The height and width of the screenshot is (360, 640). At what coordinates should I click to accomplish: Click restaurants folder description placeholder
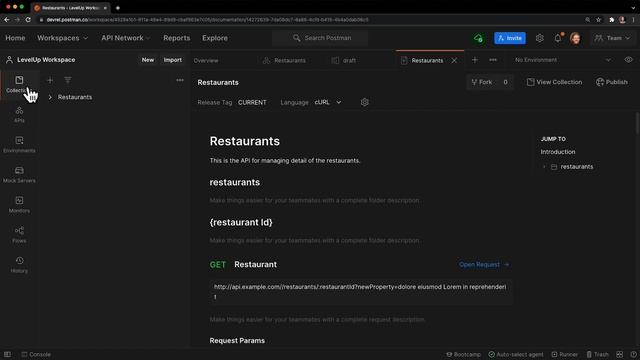[x=315, y=200]
